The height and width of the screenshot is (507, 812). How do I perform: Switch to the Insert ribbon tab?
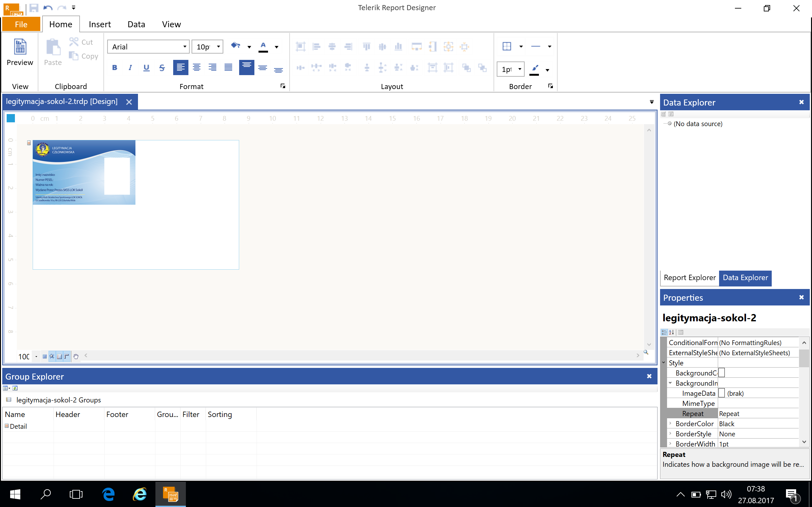[100, 24]
